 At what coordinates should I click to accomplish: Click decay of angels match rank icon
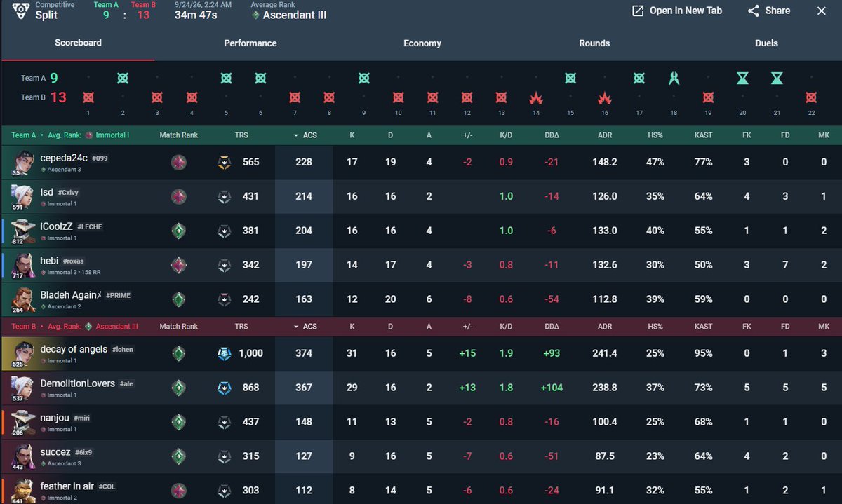click(x=179, y=353)
